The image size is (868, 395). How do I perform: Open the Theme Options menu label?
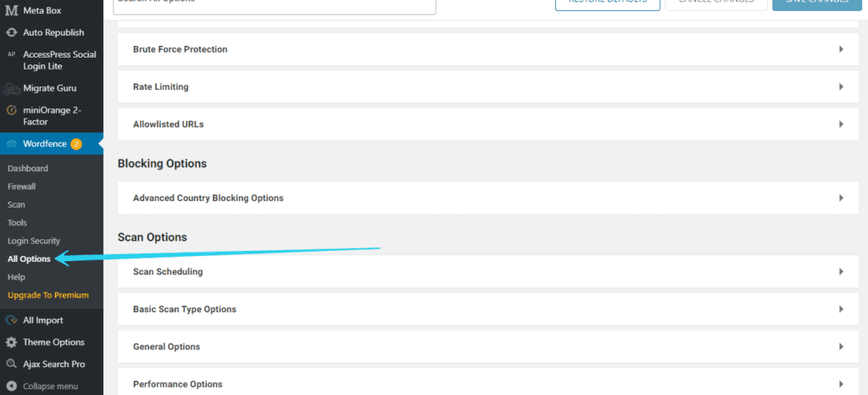point(53,342)
